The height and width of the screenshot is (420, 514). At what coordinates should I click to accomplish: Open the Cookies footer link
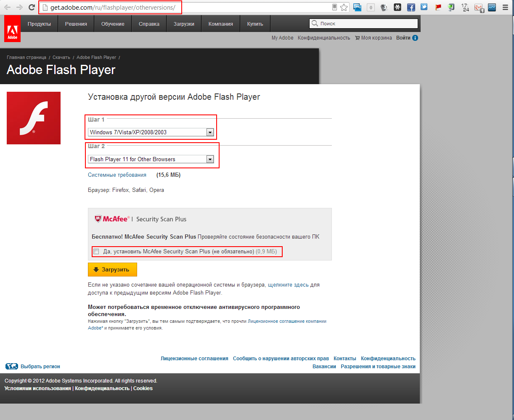pos(143,388)
